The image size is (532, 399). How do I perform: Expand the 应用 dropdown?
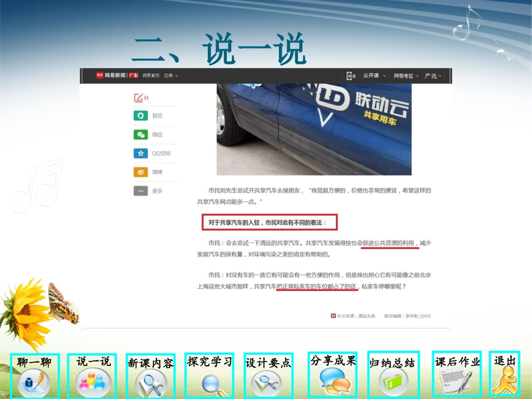(x=171, y=76)
